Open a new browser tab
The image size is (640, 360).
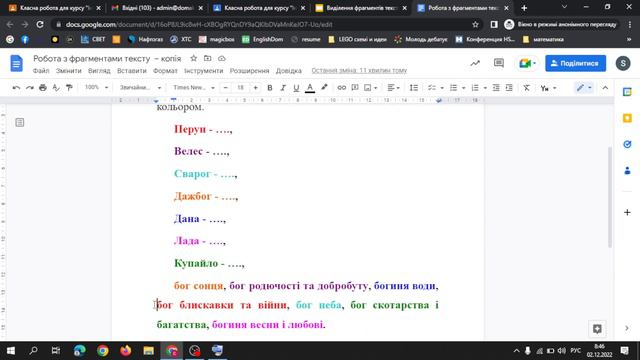pos(524,8)
